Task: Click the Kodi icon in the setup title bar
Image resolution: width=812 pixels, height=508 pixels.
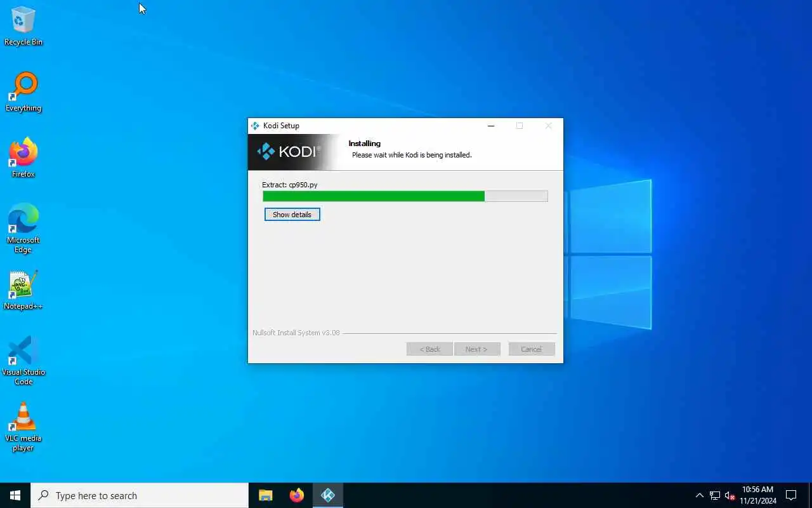Action: coord(255,126)
